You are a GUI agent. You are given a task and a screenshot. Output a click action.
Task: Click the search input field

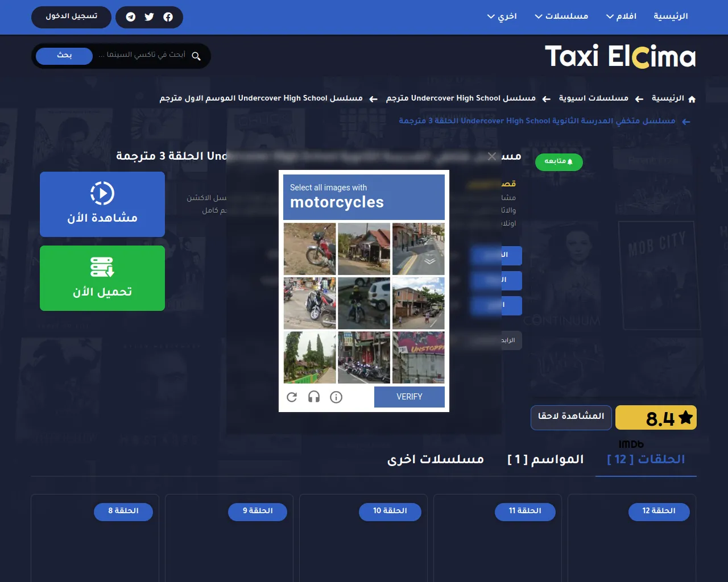tap(142, 55)
